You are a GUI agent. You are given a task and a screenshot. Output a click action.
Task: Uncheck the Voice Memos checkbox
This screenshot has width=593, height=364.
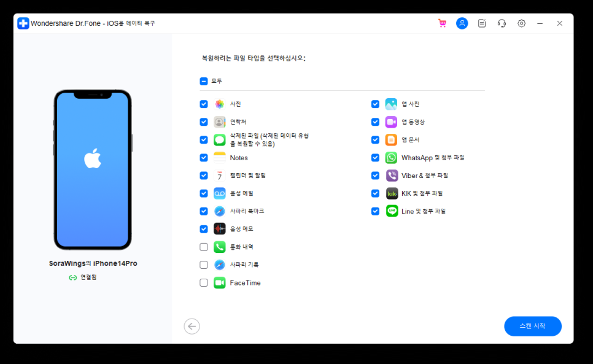(203, 229)
